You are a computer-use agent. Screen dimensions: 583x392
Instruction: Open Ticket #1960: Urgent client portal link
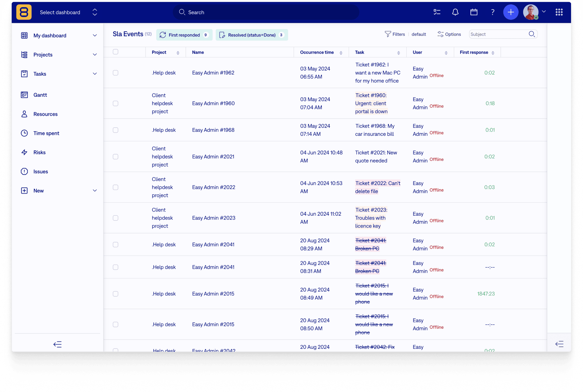(x=371, y=103)
